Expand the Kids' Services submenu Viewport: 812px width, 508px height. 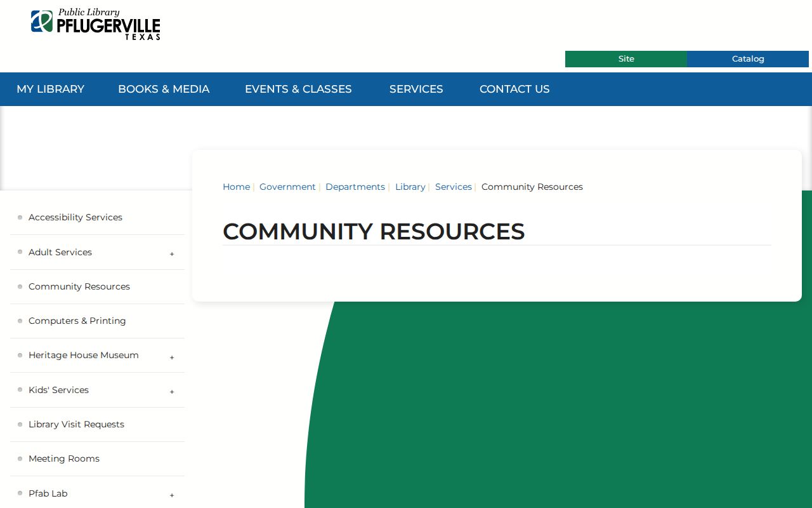[172, 392]
